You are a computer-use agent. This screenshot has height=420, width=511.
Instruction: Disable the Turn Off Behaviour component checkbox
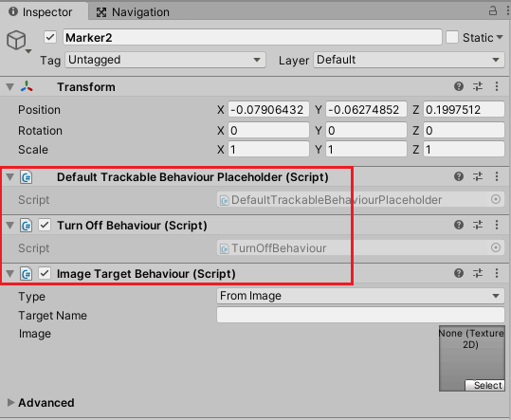(x=45, y=225)
